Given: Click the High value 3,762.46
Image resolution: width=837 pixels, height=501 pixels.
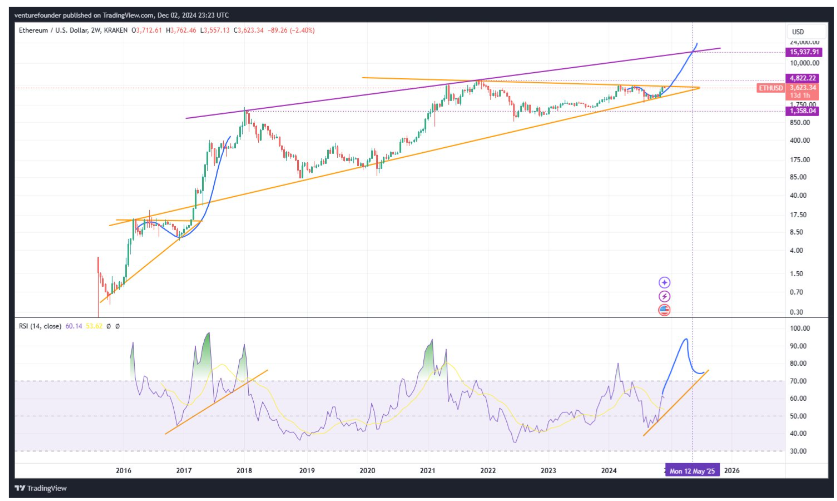Looking at the screenshot, I should coord(183,30).
